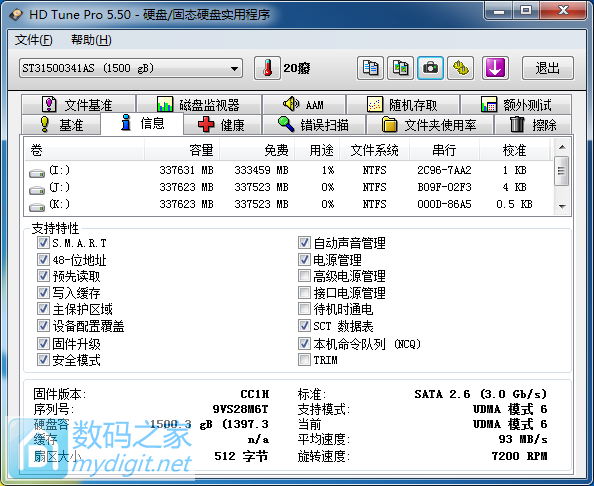Enable the 接口电源管理 checkbox
The width and height of the screenshot is (594, 486).
(x=304, y=293)
